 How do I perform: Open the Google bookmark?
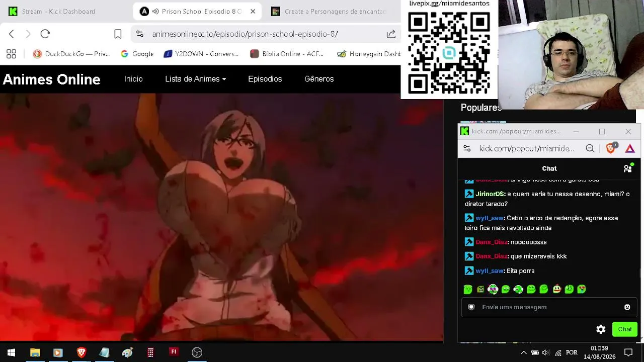137,54
